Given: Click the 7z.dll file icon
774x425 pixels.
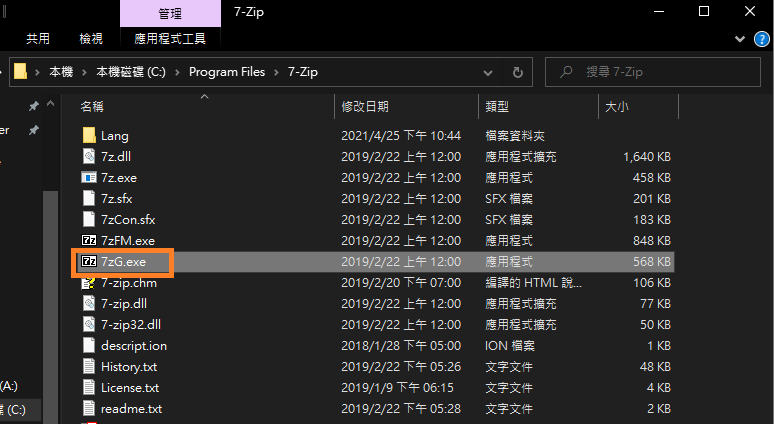Looking at the screenshot, I should [x=89, y=156].
